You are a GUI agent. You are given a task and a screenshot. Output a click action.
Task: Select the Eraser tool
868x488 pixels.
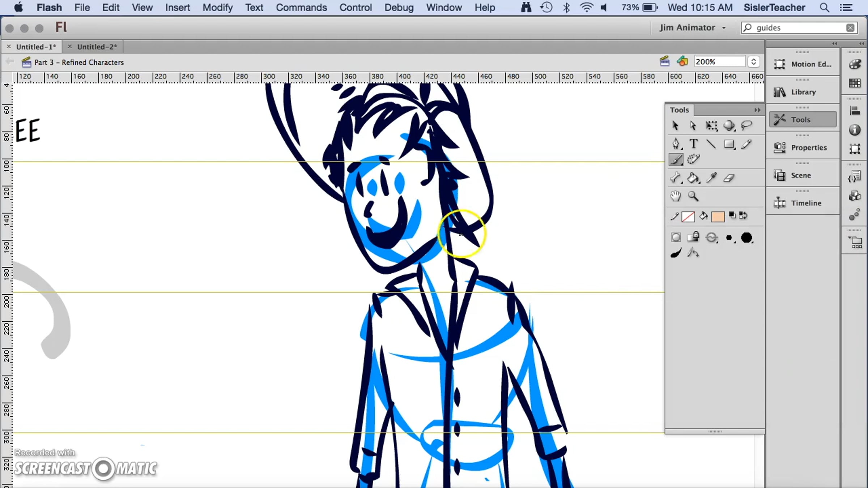click(729, 178)
